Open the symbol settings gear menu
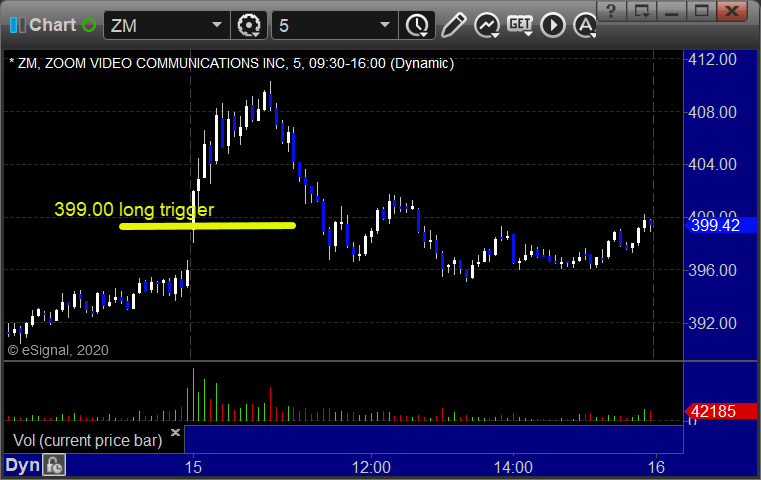761x480 pixels. (x=248, y=25)
